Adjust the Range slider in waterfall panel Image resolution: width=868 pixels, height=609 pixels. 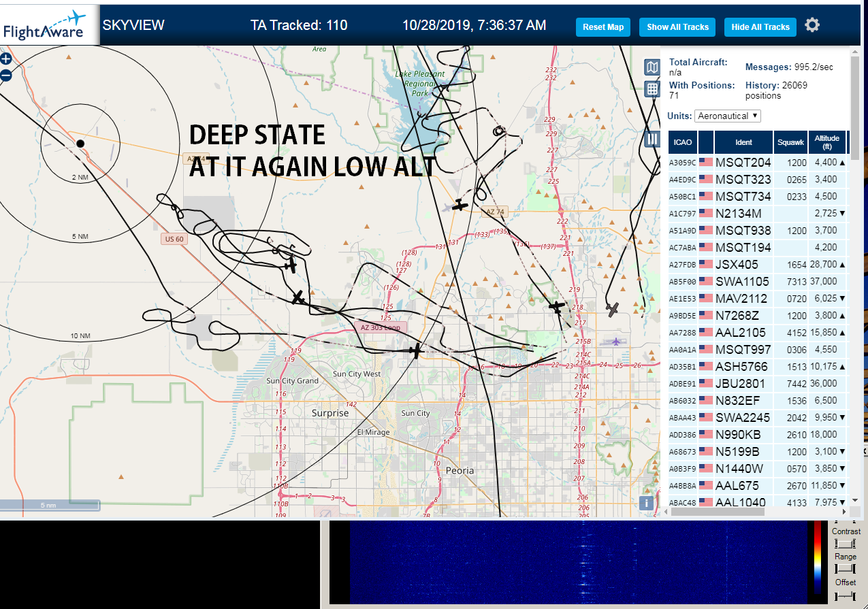coord(846,568)
